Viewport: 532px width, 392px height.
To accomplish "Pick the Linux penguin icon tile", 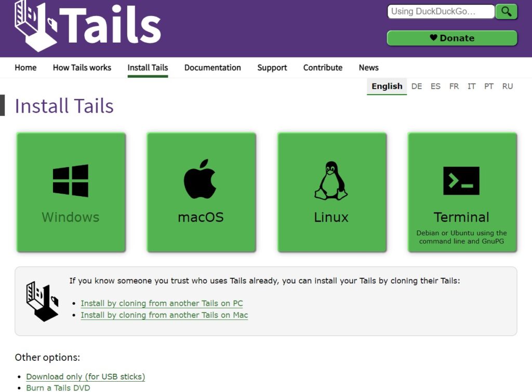I will point(331,181).
